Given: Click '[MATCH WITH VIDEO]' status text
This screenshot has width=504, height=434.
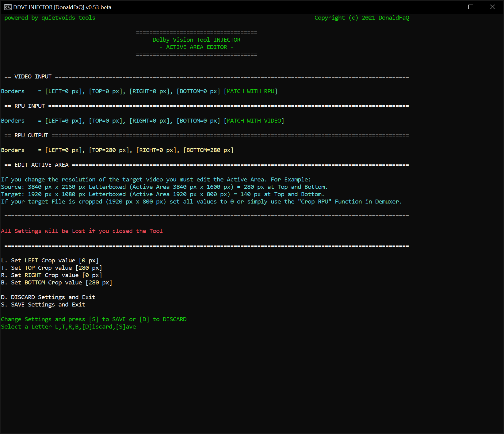Looking at the screenshot, I should 254,121.
